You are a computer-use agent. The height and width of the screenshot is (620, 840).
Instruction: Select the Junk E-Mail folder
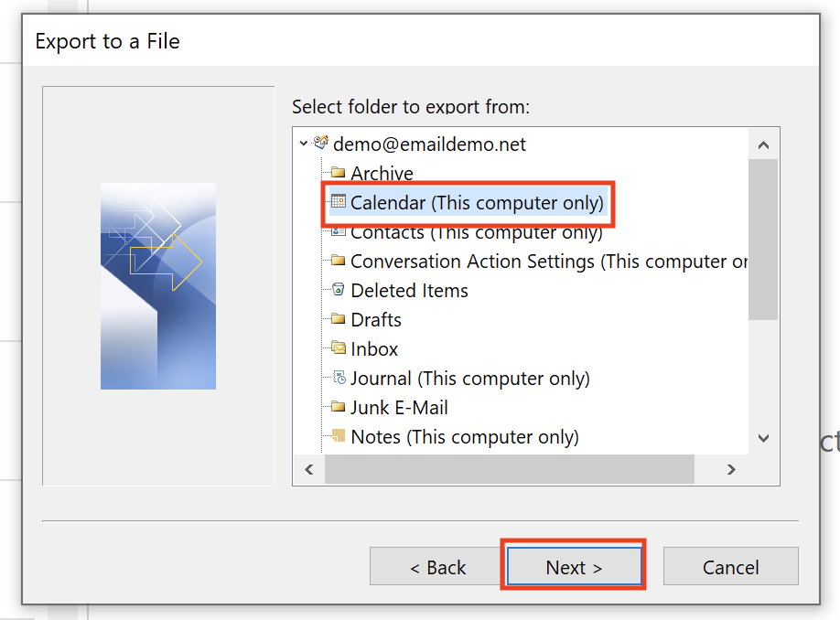399,408
